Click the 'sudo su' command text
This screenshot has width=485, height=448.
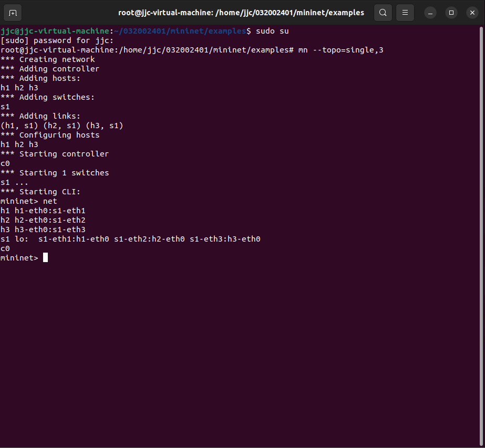(272, 31)
